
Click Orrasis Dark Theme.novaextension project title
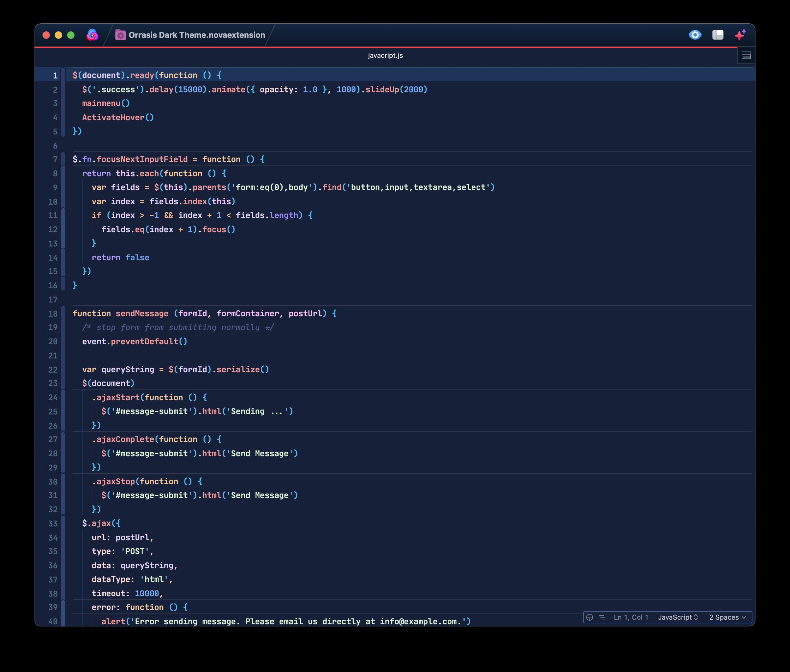tap(197, 35)
